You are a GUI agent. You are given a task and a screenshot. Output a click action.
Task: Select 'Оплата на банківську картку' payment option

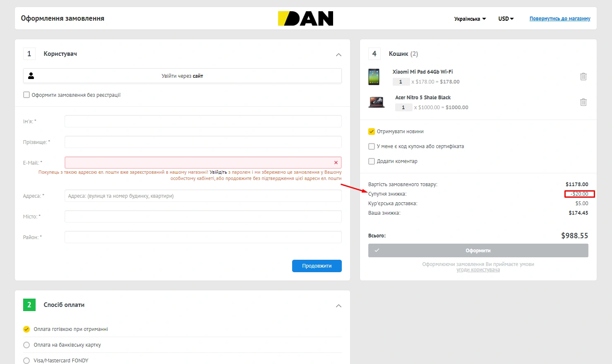[x=26, y=345]
